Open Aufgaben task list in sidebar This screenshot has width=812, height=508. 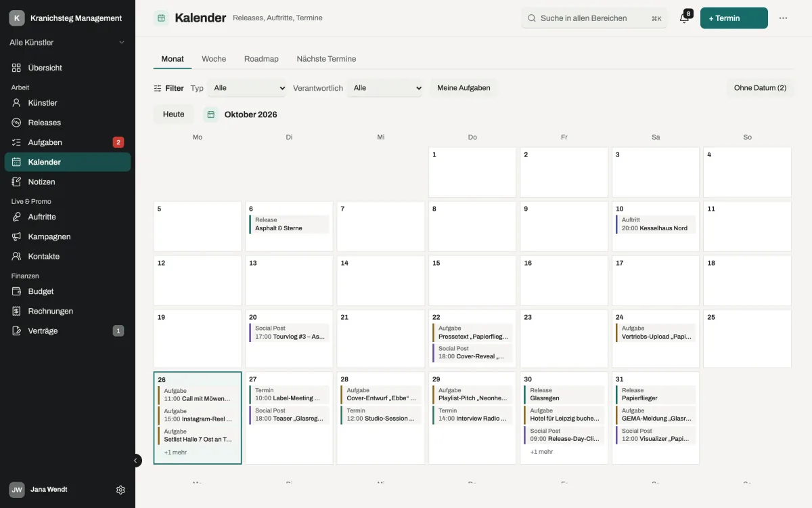[68, 142]
